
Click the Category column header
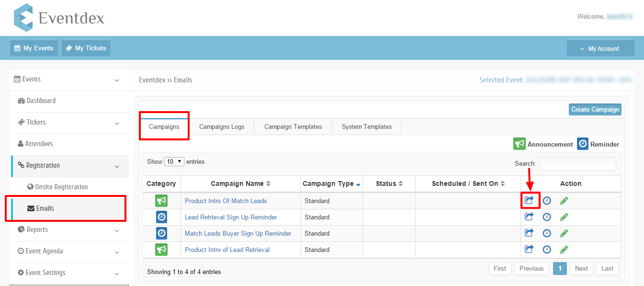(161, 183)
